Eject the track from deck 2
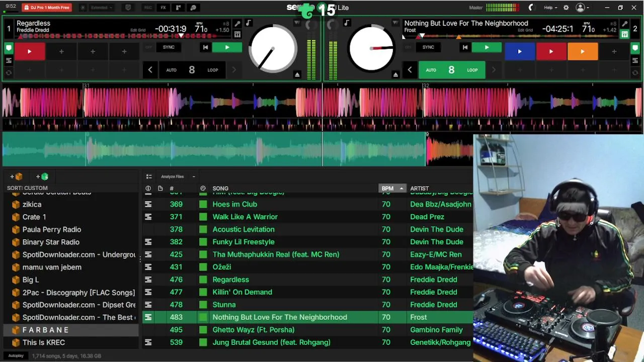 [395, 74]
